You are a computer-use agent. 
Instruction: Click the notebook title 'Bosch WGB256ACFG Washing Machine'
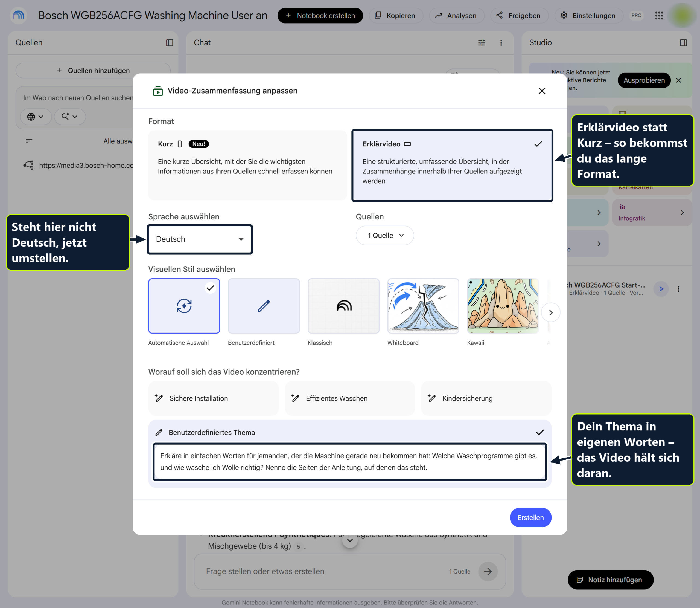click(153, 16)
